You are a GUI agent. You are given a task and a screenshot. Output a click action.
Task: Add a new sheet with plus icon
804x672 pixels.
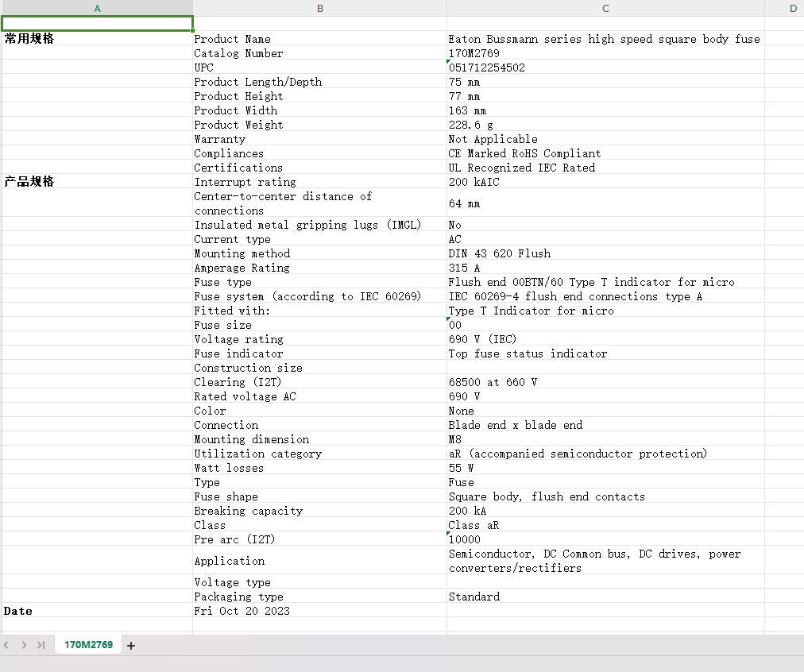point(131,645)
